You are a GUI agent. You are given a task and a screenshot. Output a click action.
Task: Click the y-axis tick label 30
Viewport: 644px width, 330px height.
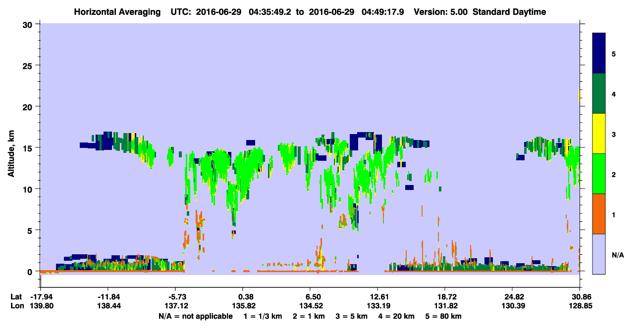[x=29, y=24]
